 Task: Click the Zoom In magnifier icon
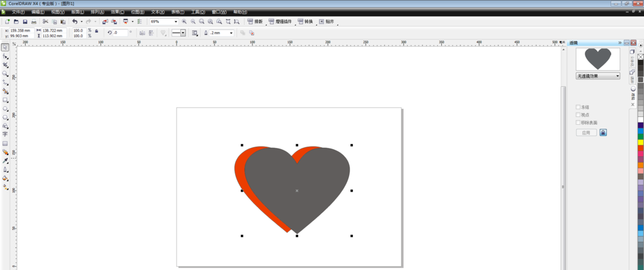[184, 21]
